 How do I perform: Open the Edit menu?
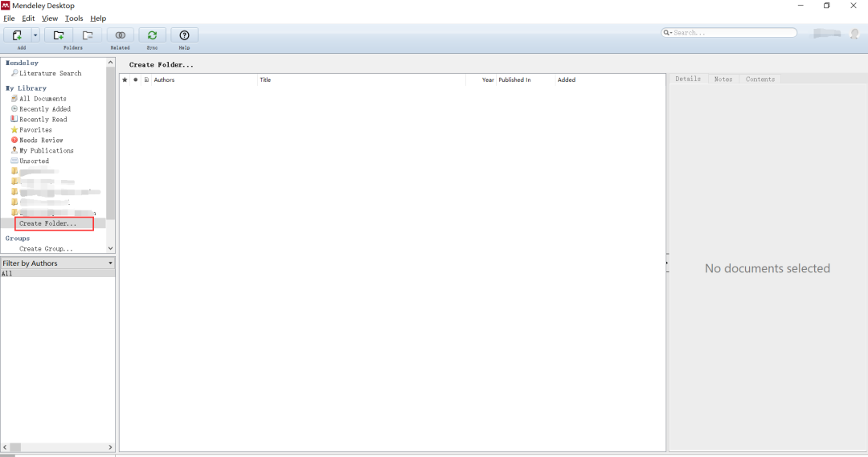tap(27, 18)
